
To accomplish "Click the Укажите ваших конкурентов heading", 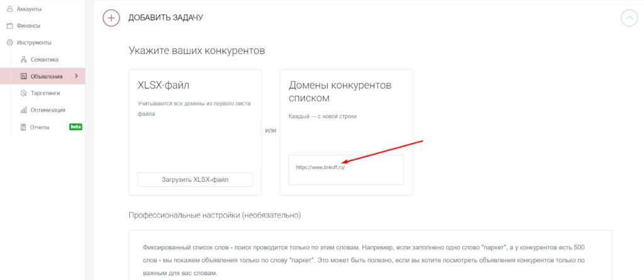I will click(197, 51).
